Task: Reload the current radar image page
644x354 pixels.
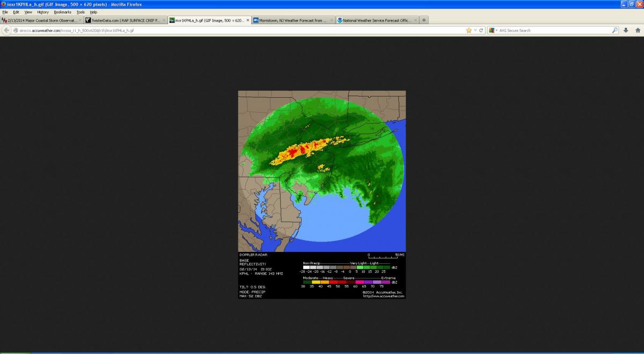Action: (x=481, y=31)
